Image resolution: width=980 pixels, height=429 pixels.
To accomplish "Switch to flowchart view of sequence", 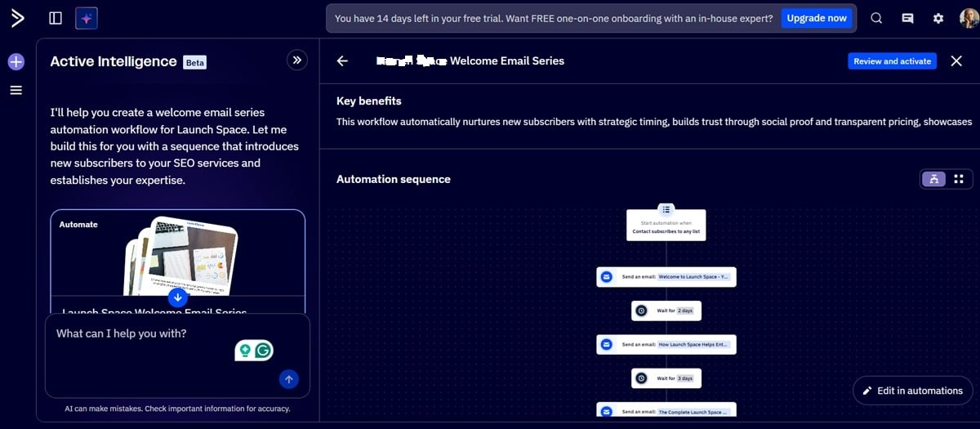I will (x=933, y=179).
